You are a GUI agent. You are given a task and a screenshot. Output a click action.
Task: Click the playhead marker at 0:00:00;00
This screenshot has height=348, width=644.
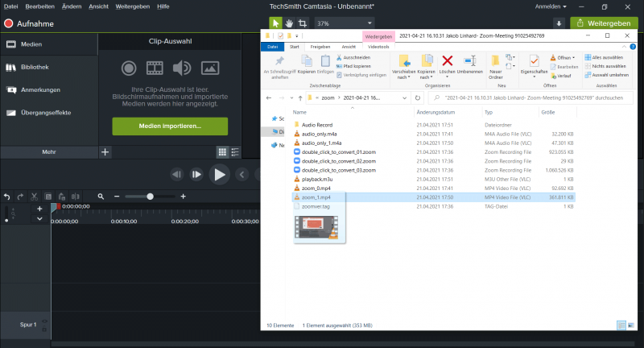[x=55, y=208]
